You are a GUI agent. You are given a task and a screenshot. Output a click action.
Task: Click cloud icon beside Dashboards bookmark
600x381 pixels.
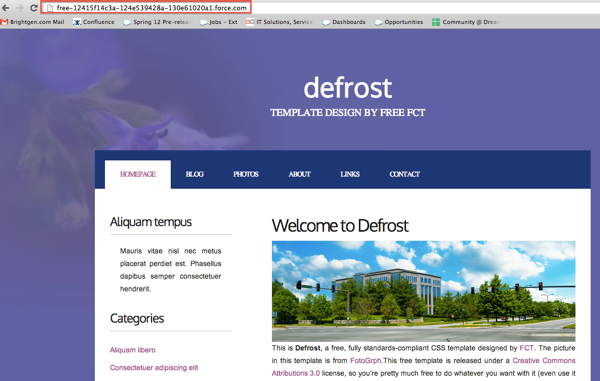pos(326,23)
